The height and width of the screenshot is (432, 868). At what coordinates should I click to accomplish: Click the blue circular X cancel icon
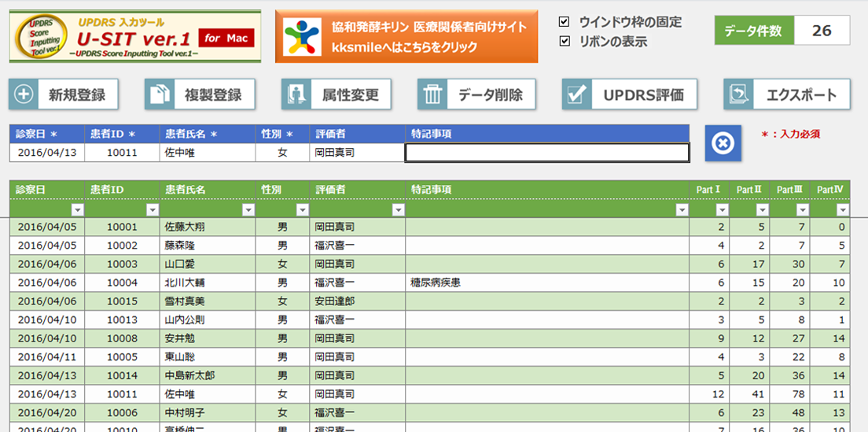(x=723, y=143)
